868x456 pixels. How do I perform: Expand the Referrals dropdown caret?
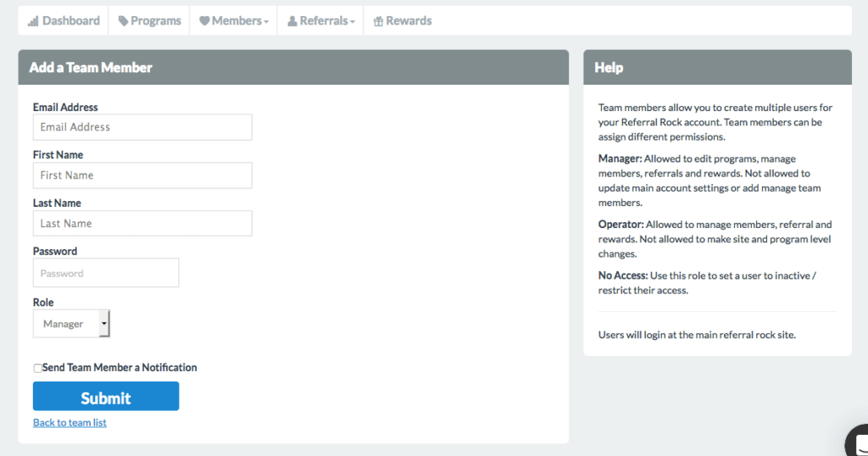(x=352, y=22)
